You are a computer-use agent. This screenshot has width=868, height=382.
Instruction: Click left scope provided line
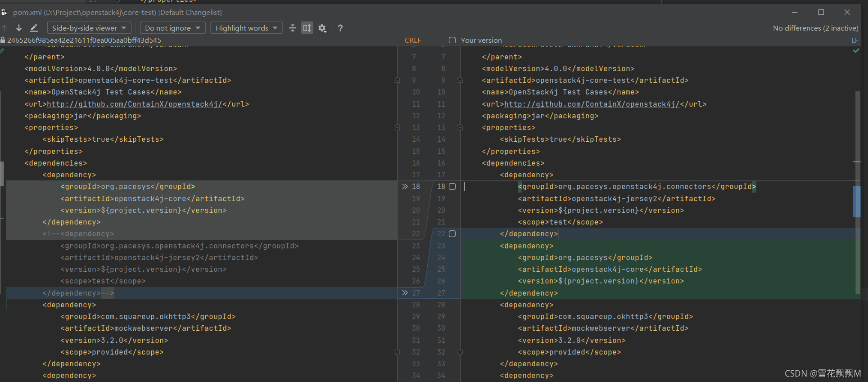[112, 352]
